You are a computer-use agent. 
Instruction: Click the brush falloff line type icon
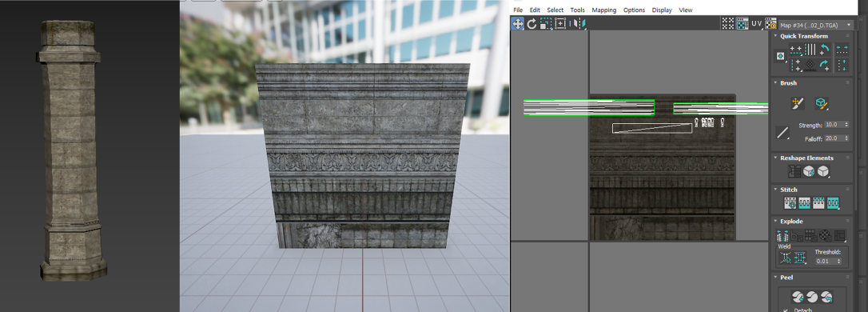pos(782,133)
